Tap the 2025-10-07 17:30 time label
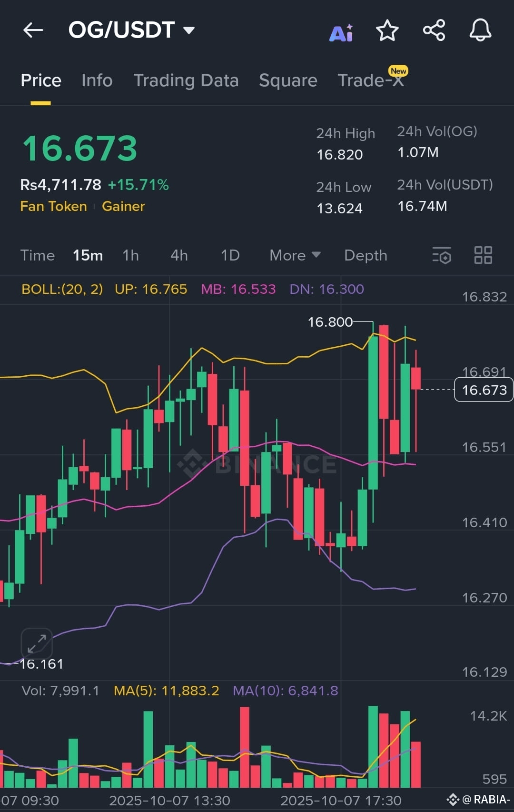Viewport: 514px width, 812px height. 341,801
